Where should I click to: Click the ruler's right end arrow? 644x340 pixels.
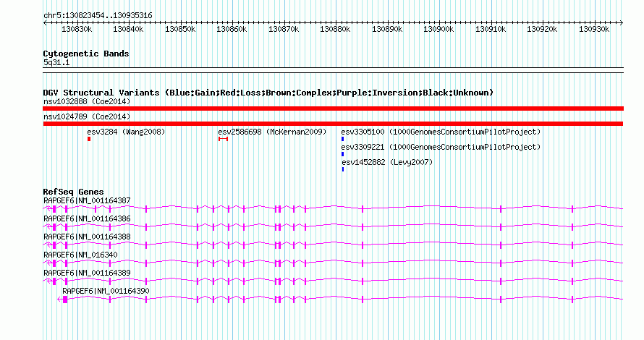622,23
